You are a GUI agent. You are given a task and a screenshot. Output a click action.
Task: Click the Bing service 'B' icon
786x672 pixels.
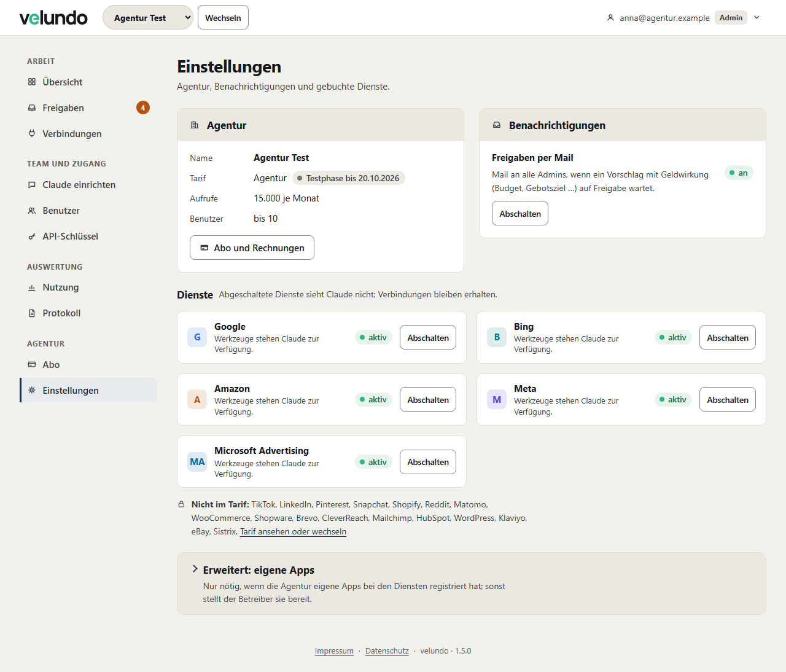click(497, 337)
